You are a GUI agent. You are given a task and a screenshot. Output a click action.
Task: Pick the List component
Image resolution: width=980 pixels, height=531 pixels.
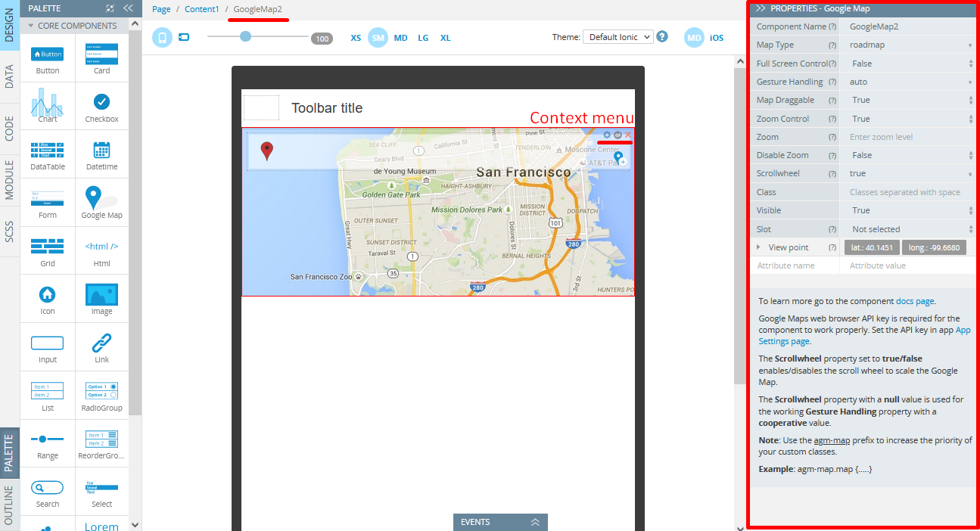pos(48,396)
